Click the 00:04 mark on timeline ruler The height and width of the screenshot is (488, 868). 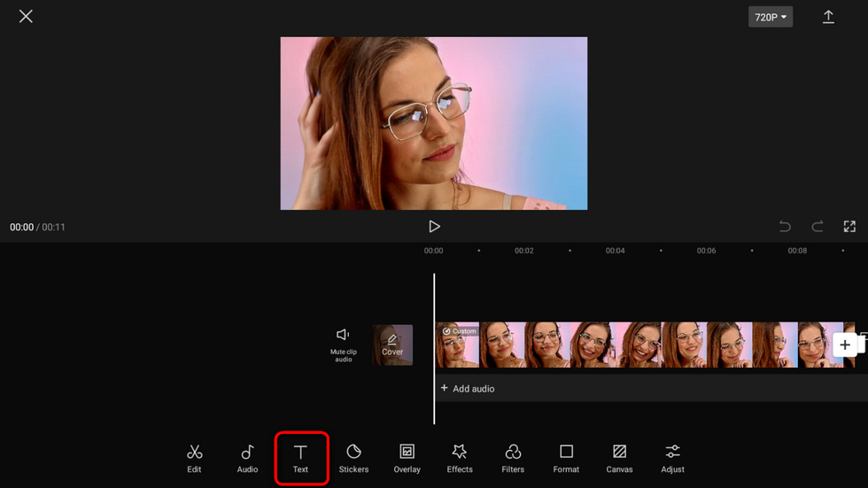click(615, 251)
